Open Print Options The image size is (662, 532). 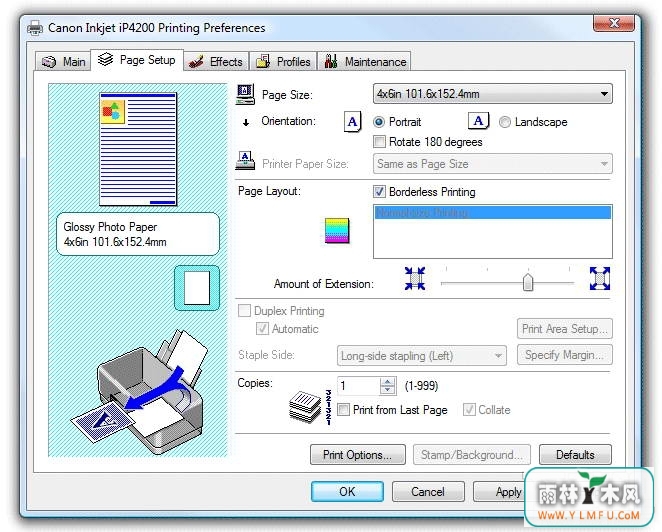(358, 455)
